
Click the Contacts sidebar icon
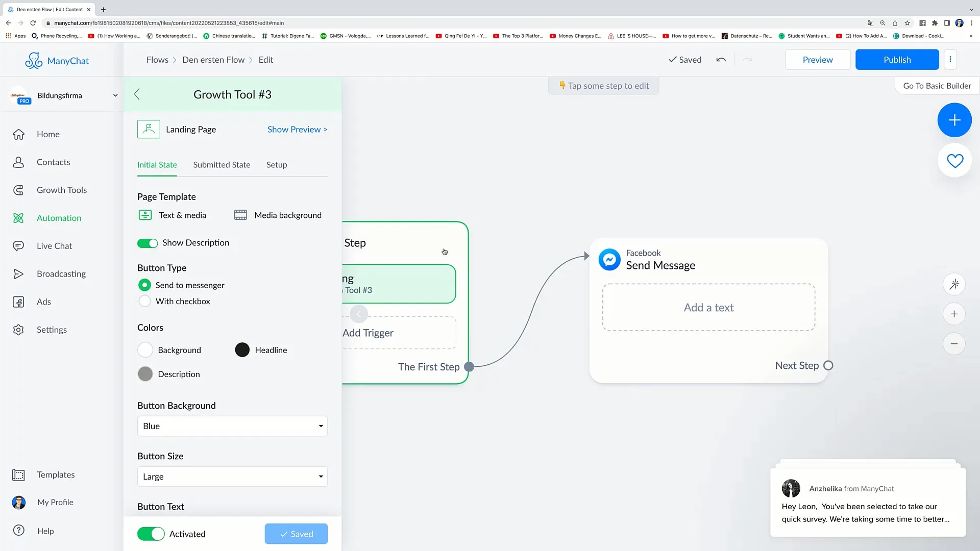[x=18, y=161]
